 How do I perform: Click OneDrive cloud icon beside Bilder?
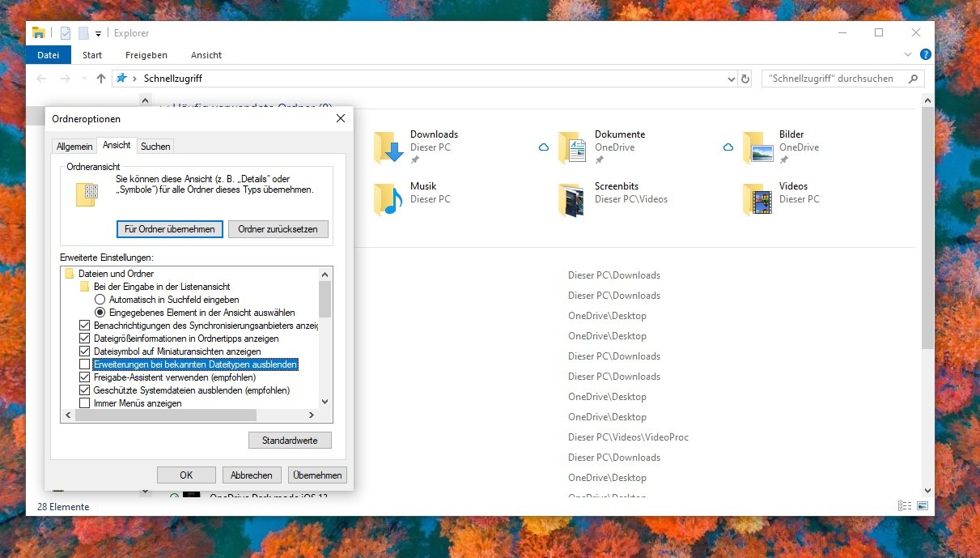[x=728, y=147]
